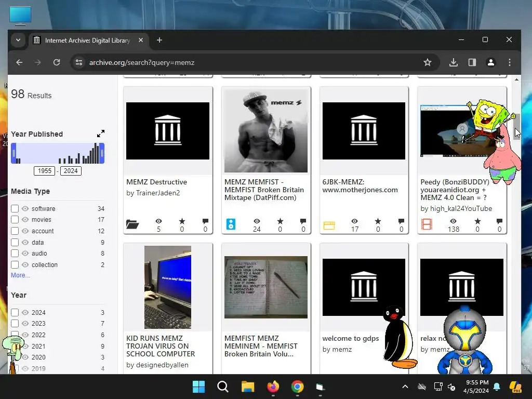
Task: Open the 9:55 PM clock and calendar
Action: pyautogui.click(x=476, y=387)
